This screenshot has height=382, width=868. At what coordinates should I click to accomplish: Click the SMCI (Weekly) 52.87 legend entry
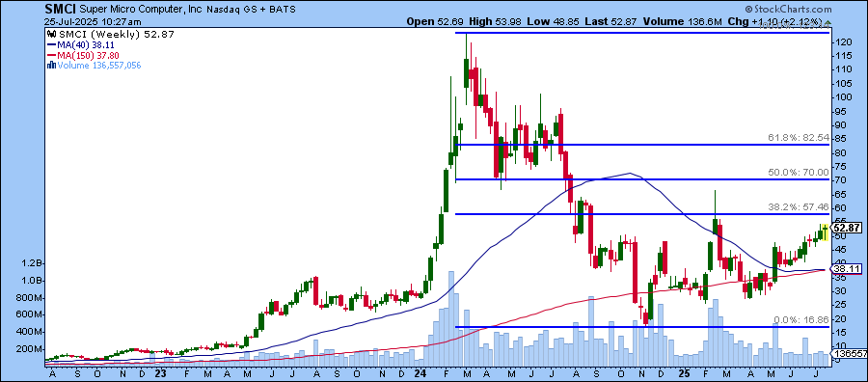[x=117, y=35]
